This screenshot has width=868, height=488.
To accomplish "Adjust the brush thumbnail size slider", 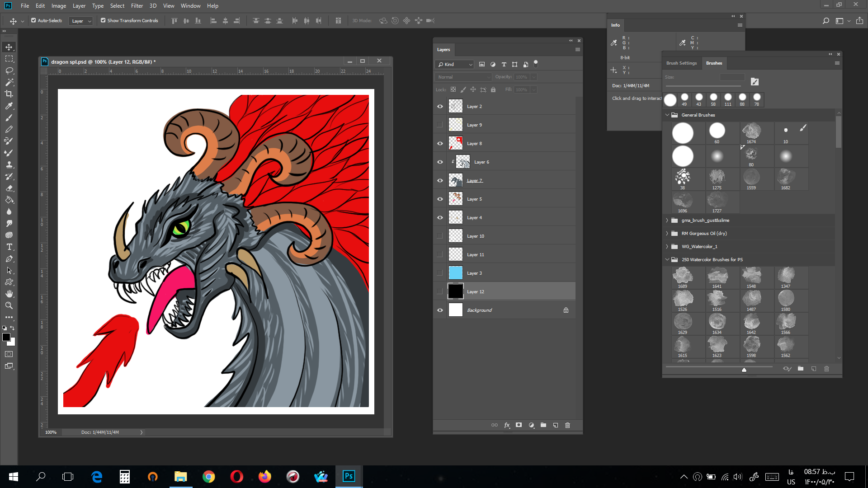I will pos(744,370).
